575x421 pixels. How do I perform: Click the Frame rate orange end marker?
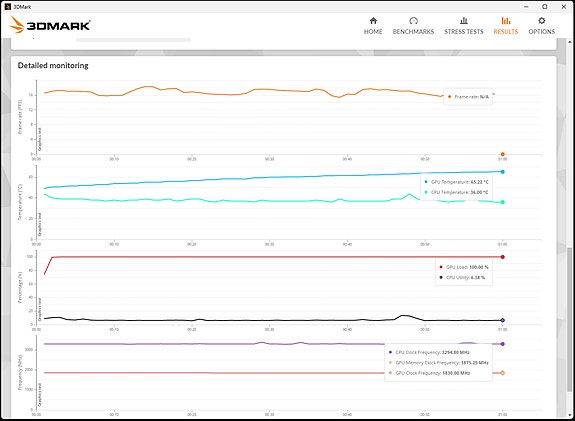(502, 154)
